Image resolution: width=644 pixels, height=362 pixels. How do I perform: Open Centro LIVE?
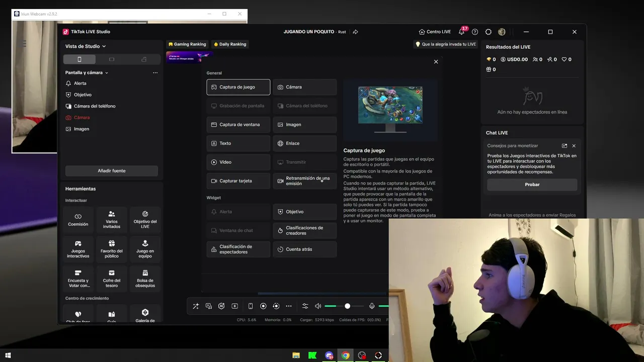pos(435,32)
